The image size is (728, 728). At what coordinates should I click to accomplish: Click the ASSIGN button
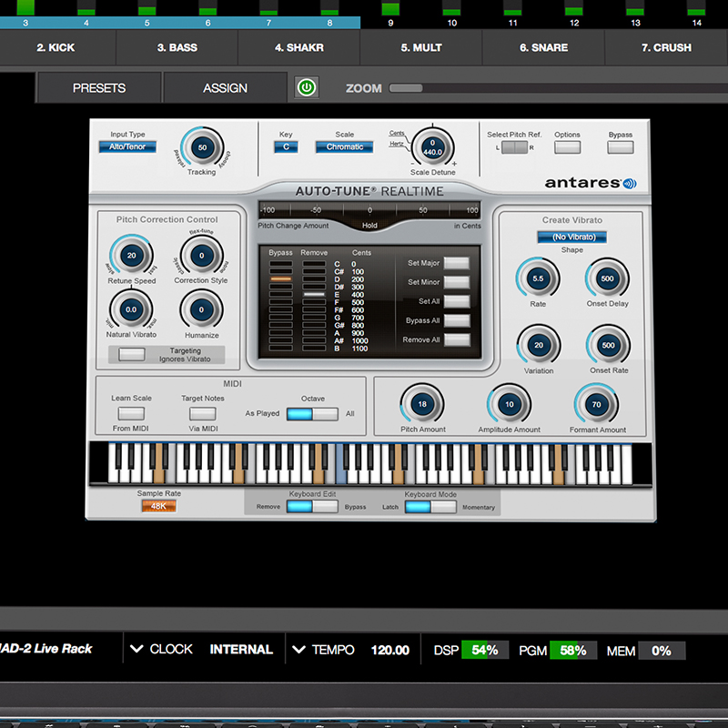point(225,87)
